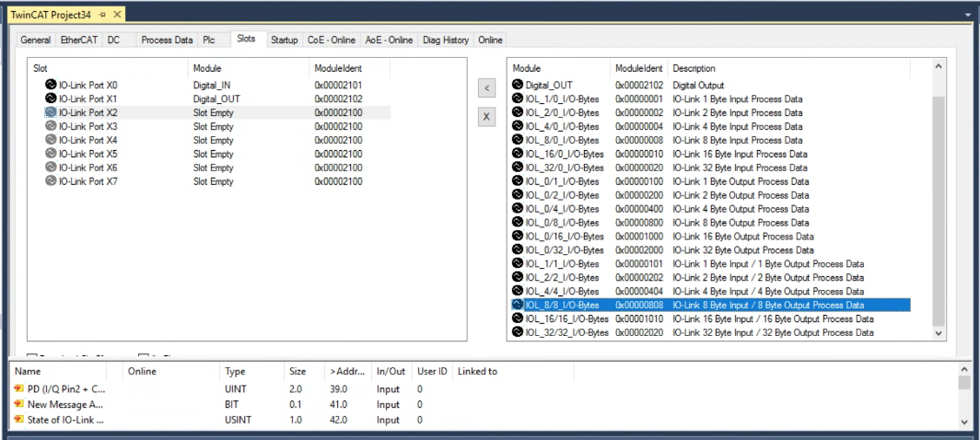Viewport: 980px width, 440px height.
Task: Click the Digital_OUT module icon in available modules list
Action: tap(518, 85)
